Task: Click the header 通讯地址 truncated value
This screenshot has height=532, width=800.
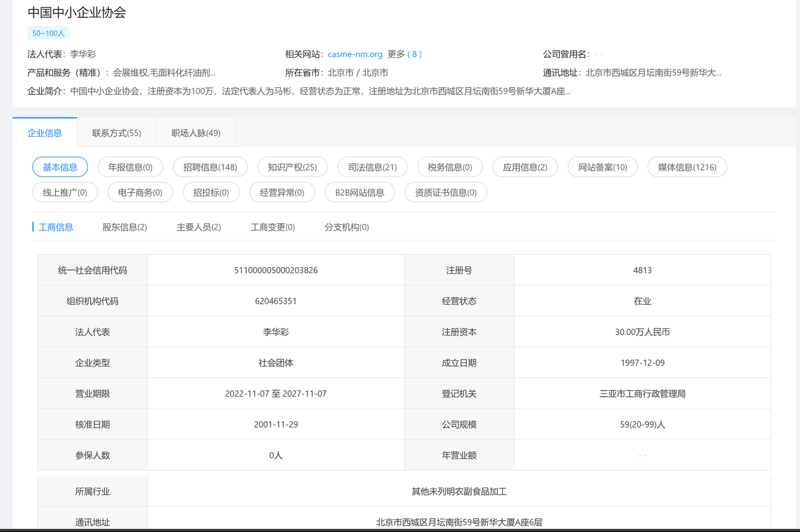Action: pyautogui.click(x=653, y=73)
